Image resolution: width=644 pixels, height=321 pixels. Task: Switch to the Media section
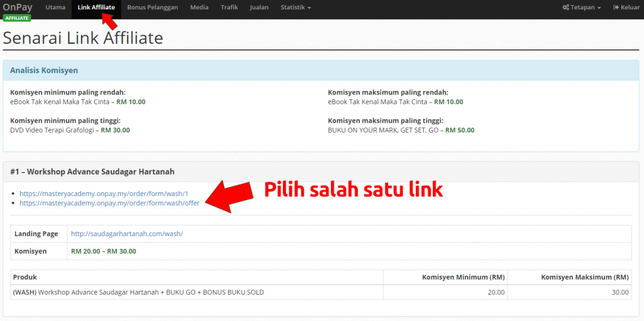coord(199,8)
